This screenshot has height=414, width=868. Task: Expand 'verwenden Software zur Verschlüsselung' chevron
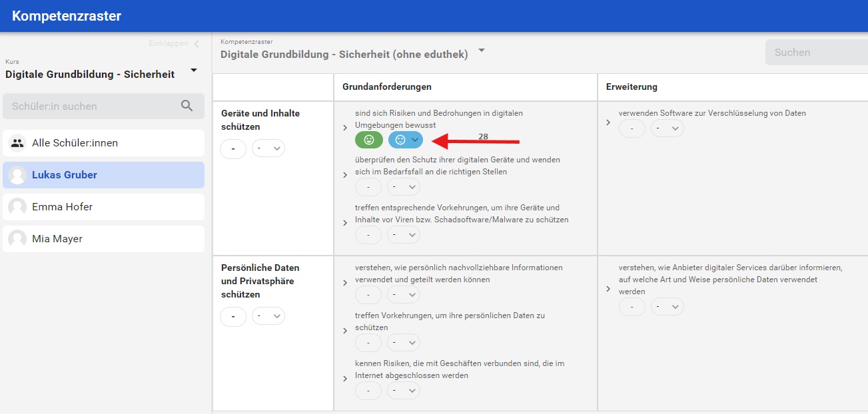608,122
